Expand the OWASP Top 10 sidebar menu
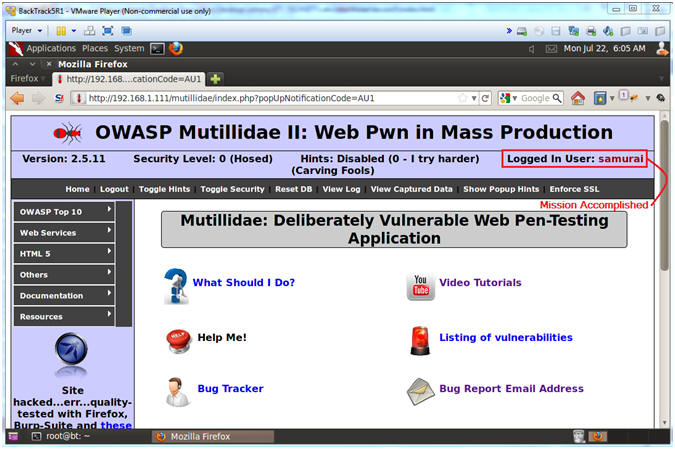 64,211
